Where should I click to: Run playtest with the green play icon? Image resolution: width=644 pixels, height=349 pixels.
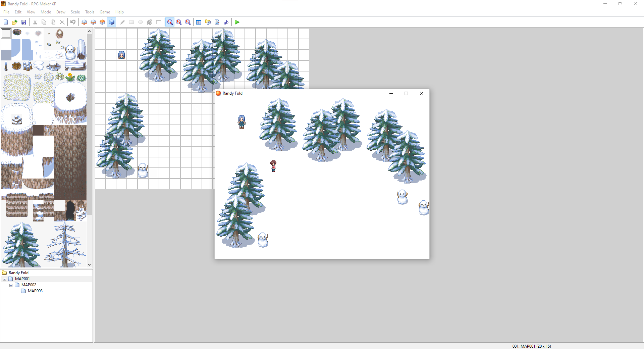(237, 22)
